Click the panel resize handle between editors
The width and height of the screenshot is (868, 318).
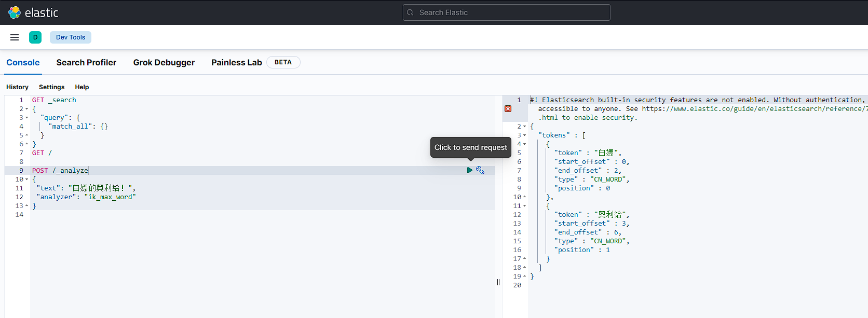498,282
